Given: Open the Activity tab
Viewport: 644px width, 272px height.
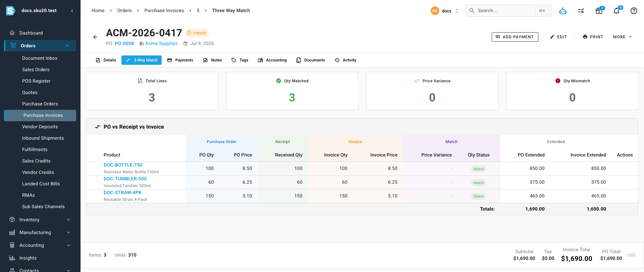Looking at the screenshot, I should (x=345, y=60).
